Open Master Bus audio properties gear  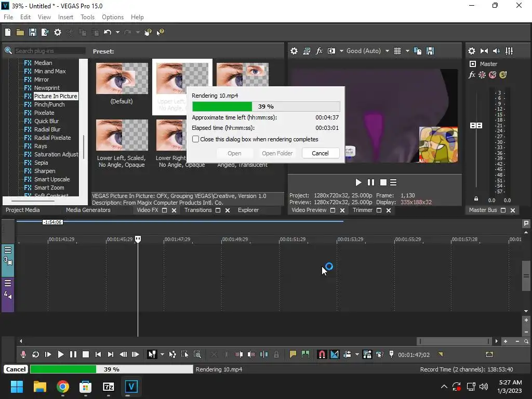click(x=472, y=51)
